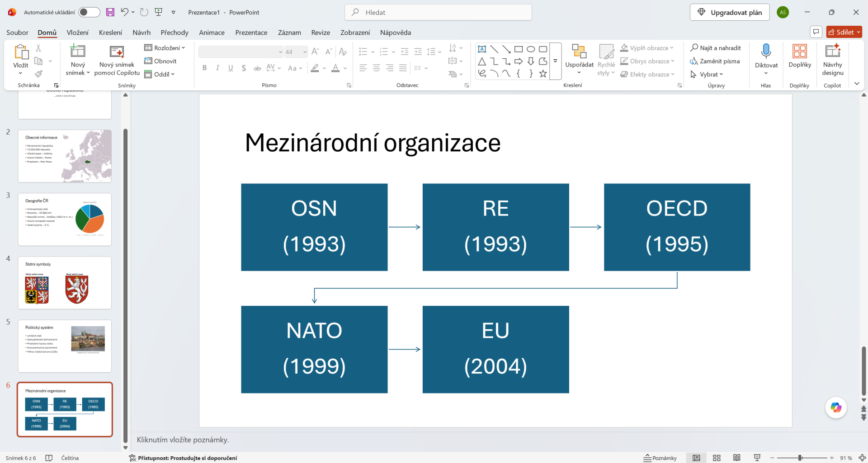Switch to the Zobrazení tab
868x463 pixels.
tap(355, 33)
